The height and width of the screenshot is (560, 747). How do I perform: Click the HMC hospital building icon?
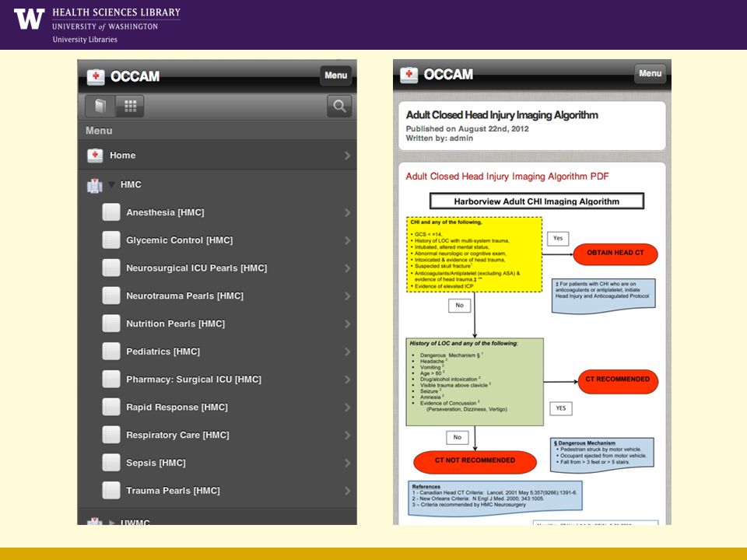(95, 185)
